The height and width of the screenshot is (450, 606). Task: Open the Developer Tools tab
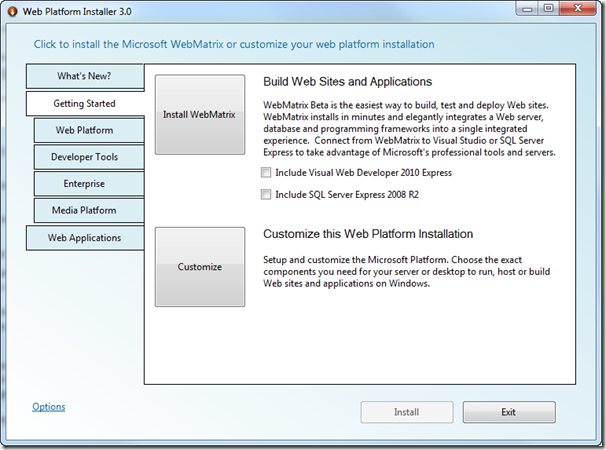[89, 157]
